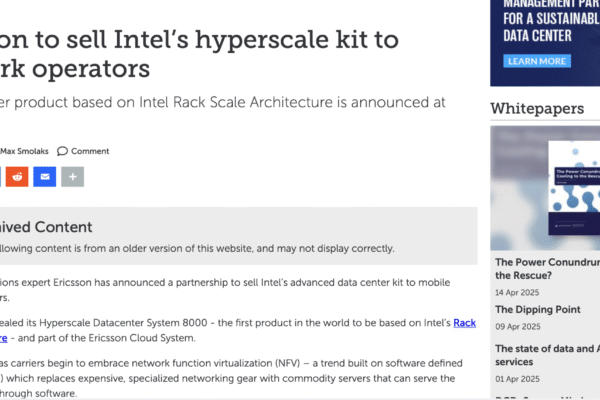
Task: Click the 14 Apr 2025 date
Action: click(517, 292)
